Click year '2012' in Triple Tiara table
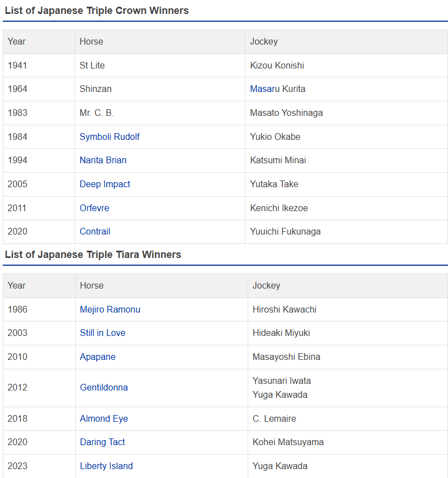Screen dimensions: 448x478 17,387
